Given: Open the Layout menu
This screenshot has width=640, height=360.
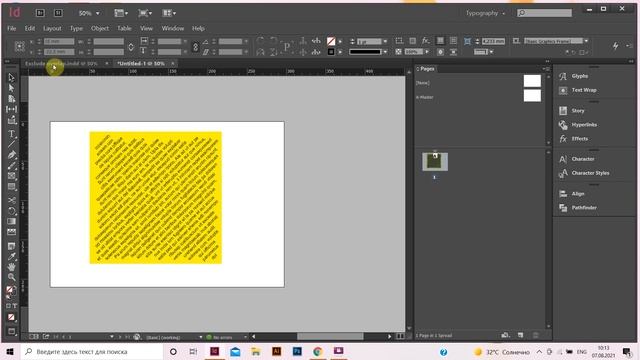Looking at the screenshot, I should tap(52, 28).
